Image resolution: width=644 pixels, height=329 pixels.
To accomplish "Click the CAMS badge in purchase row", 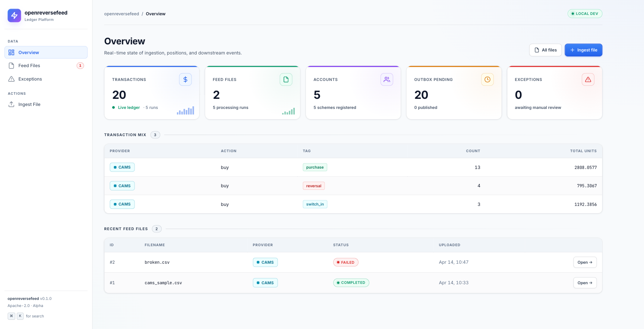I will (122, 167).
